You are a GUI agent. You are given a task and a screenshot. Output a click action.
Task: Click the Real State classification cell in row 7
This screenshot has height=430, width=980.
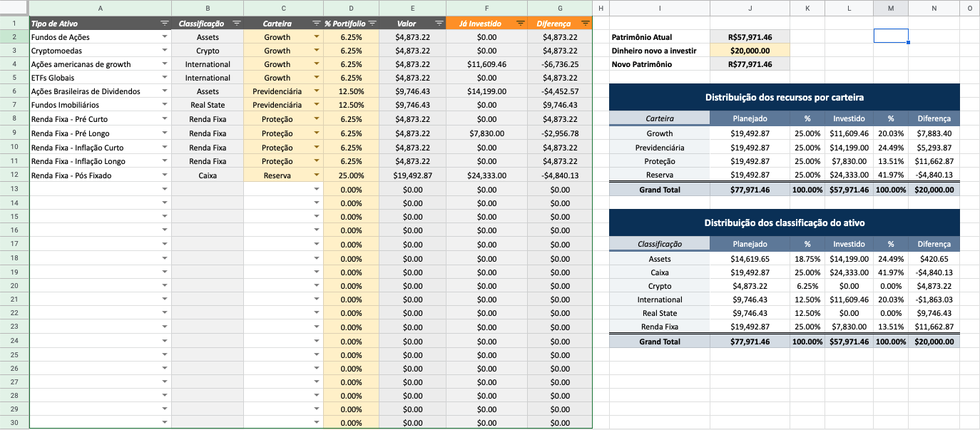208,106
